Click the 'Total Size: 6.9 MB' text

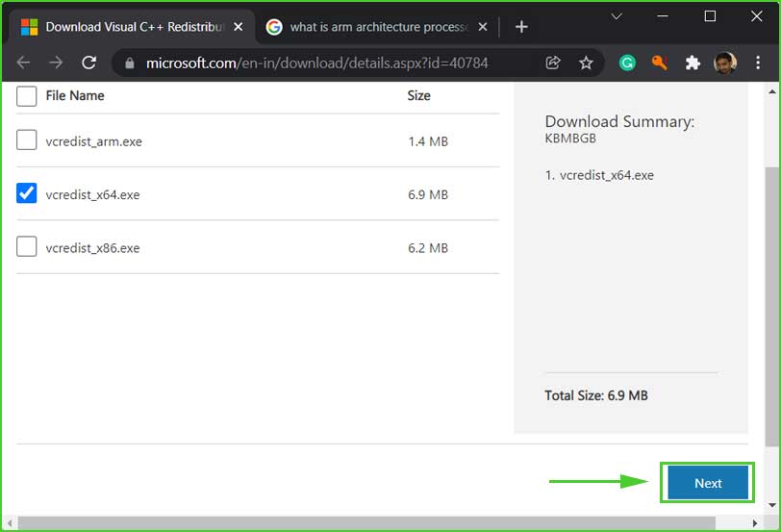[x=596, y=395]
